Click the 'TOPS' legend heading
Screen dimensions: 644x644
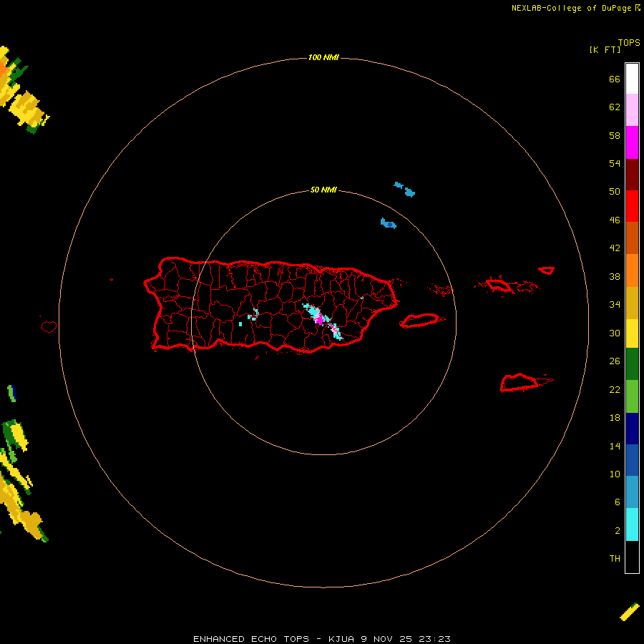click(x=629, y=43)
